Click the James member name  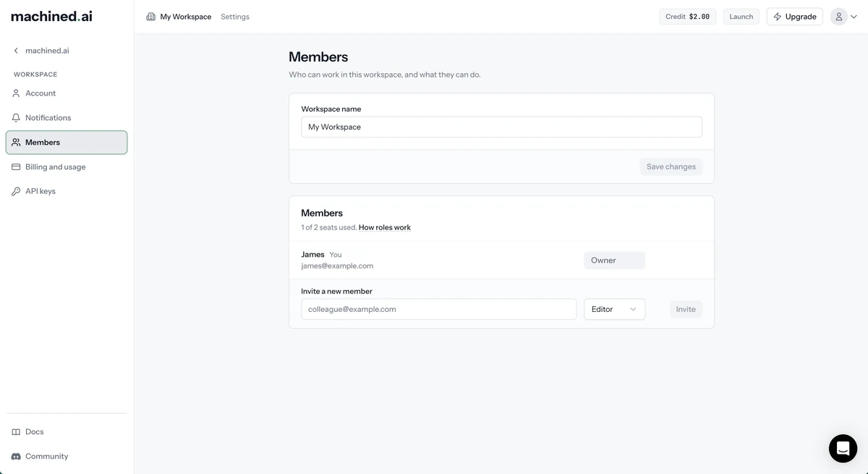coord(312,254)
